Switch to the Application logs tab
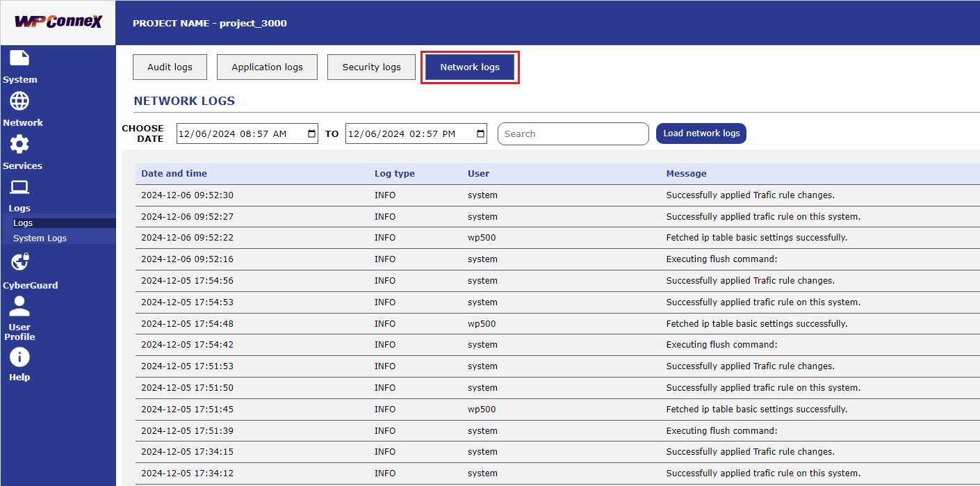 268,67
